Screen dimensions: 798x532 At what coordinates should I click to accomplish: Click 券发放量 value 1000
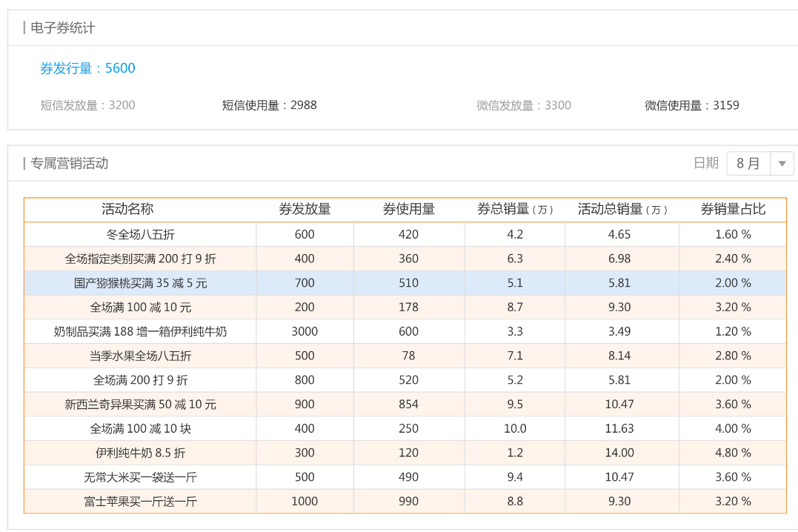(x=305, y=502)
